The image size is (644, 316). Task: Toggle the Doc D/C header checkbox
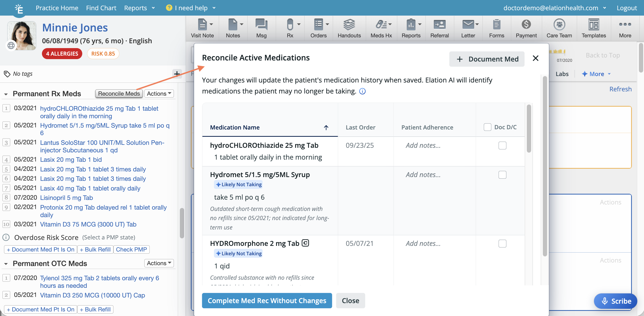[487, 127]
